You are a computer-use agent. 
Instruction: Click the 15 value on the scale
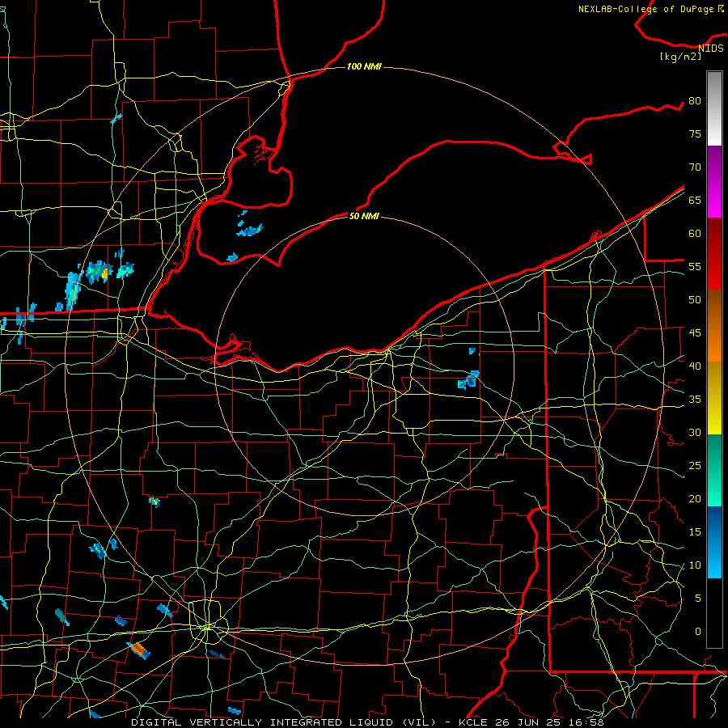click(695, 531)
